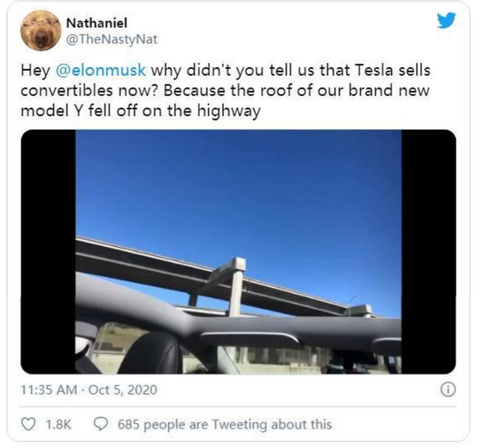Open the tweet info circle icon
This screenshot has height=448, width=485.
[447, 390]
